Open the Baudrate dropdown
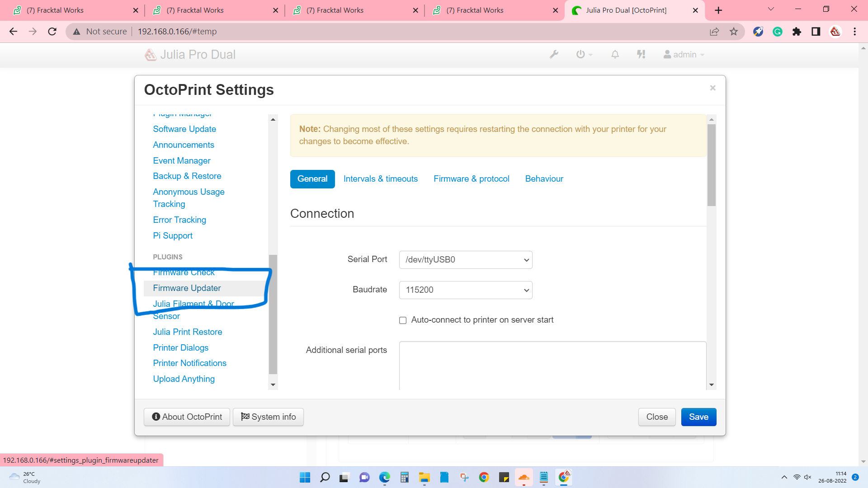Screen dimensions: 868x488 [465, 290]
